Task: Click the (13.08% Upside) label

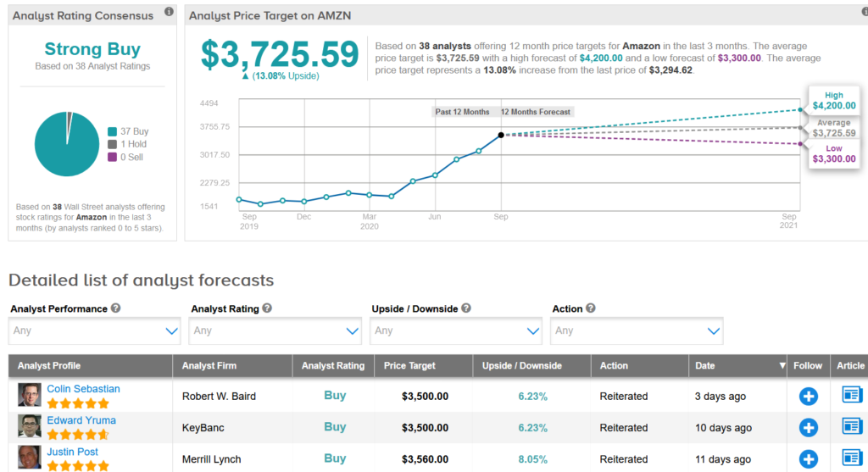Action: 281,75
